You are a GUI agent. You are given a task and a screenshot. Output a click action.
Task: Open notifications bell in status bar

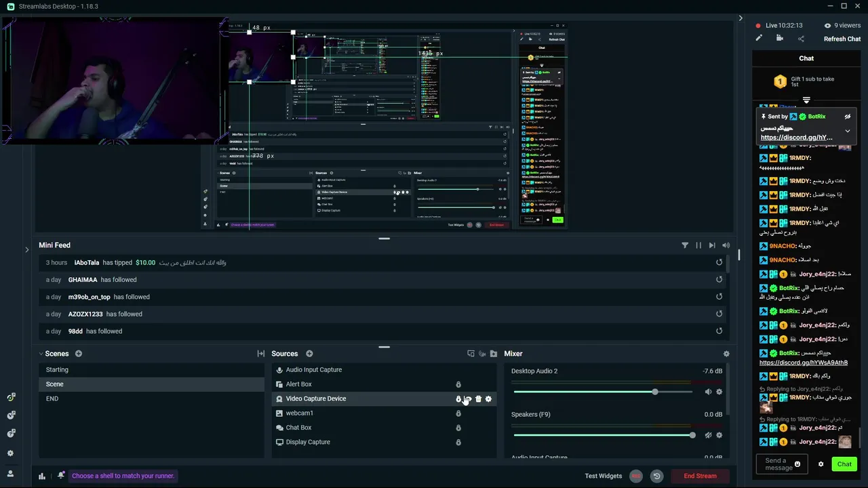coord(61,475)
